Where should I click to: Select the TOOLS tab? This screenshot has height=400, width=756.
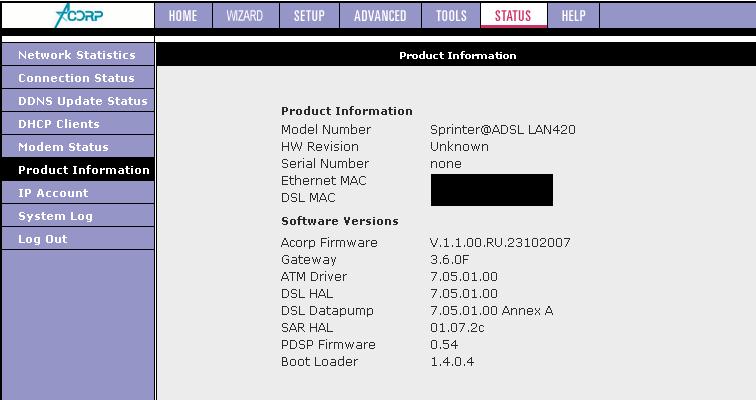[451, 16]
